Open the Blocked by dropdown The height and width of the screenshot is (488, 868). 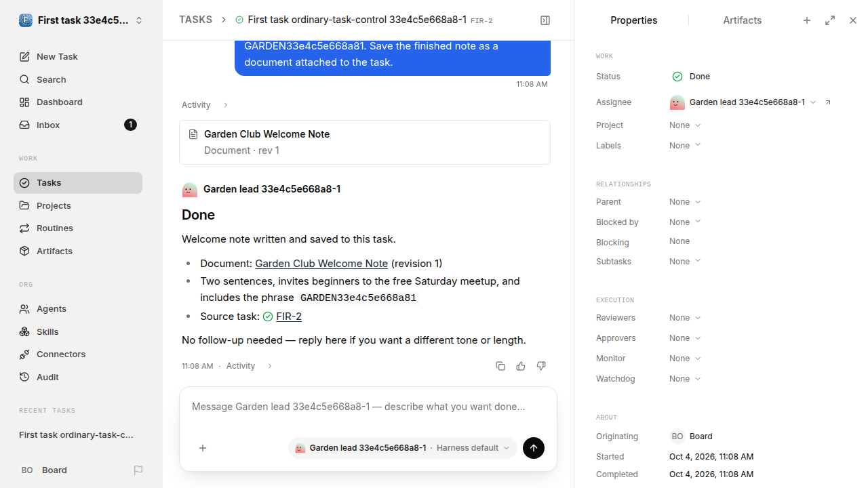(x=685, y=222)
